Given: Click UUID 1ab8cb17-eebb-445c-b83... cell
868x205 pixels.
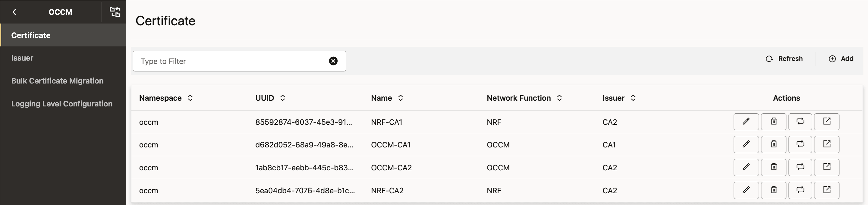Looking at the screenshot, I should [304, 168].
